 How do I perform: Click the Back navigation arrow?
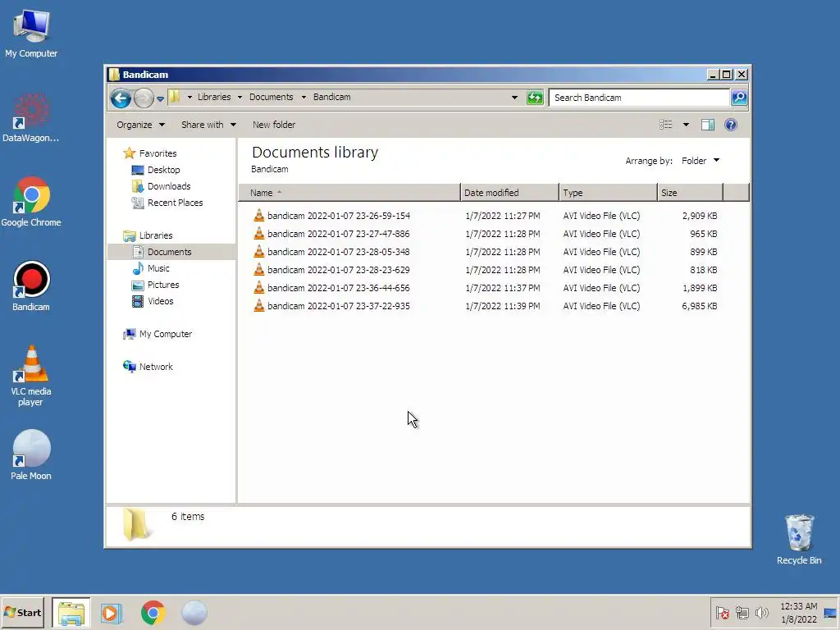[x=121, y=98]
